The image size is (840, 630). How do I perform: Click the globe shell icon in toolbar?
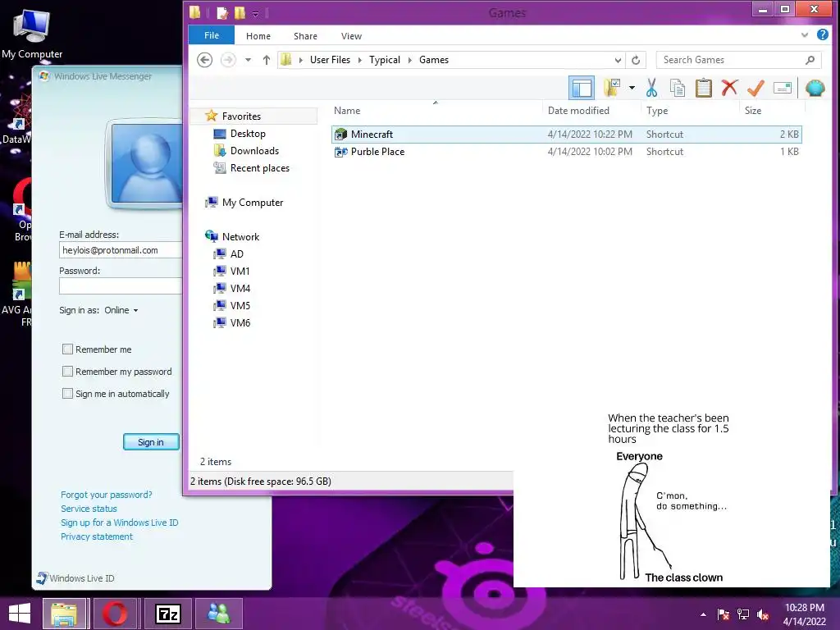point(815,88)
